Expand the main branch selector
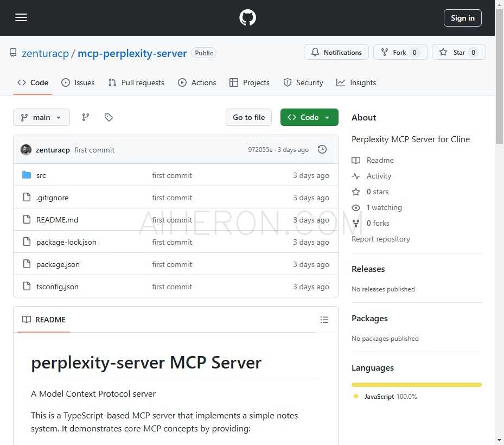 pyautogui.click(x=41, y=117)
